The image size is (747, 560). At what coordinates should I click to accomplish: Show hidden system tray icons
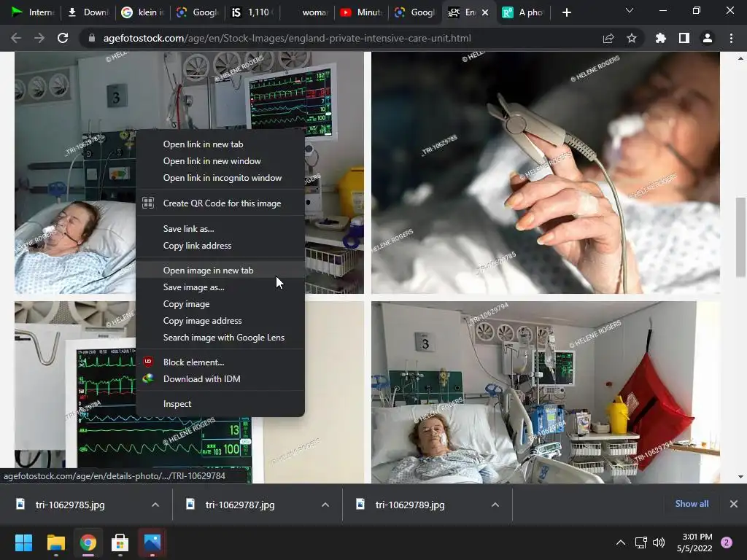621,542
